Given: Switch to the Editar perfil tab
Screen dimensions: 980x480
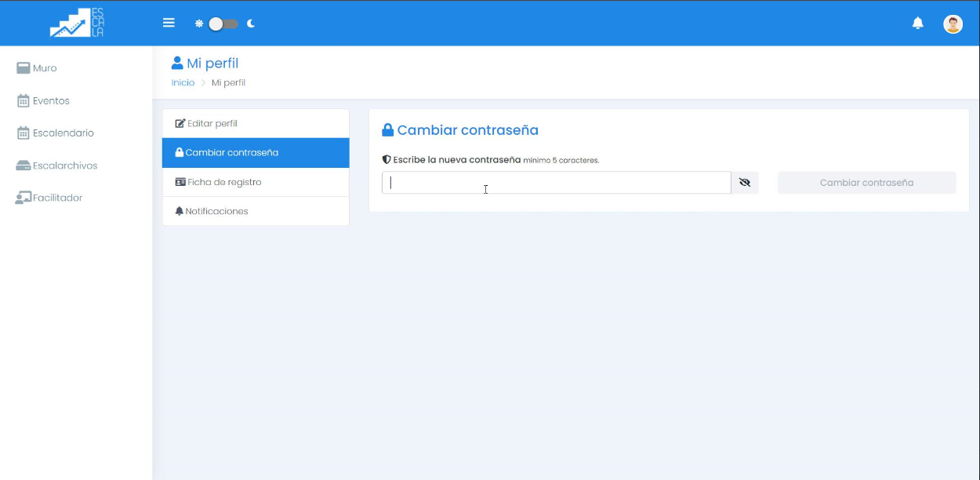Looking at the screenshot, I should (x=213, y=123).
